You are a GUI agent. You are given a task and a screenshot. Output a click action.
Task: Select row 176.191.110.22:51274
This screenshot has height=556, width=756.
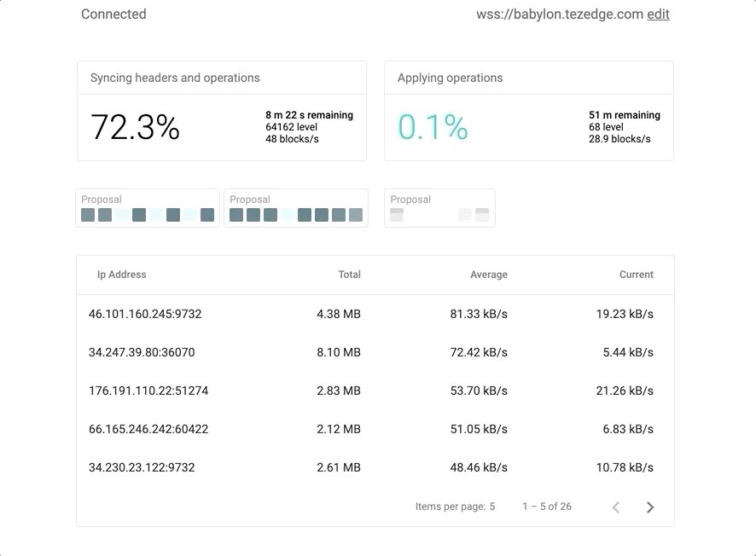click(375, 391)
